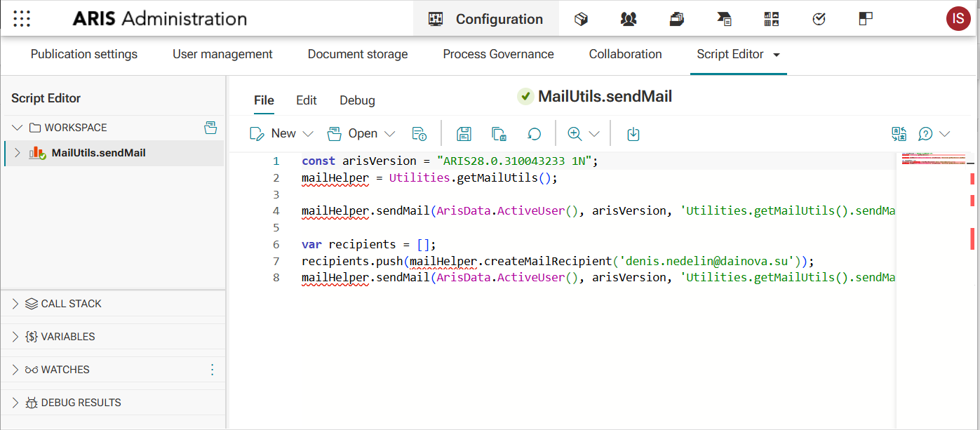This screenshot has width=980, height=430.
Task: Click the app launcher grid icon
Action: pyautogui.click(x=22, y=18)
